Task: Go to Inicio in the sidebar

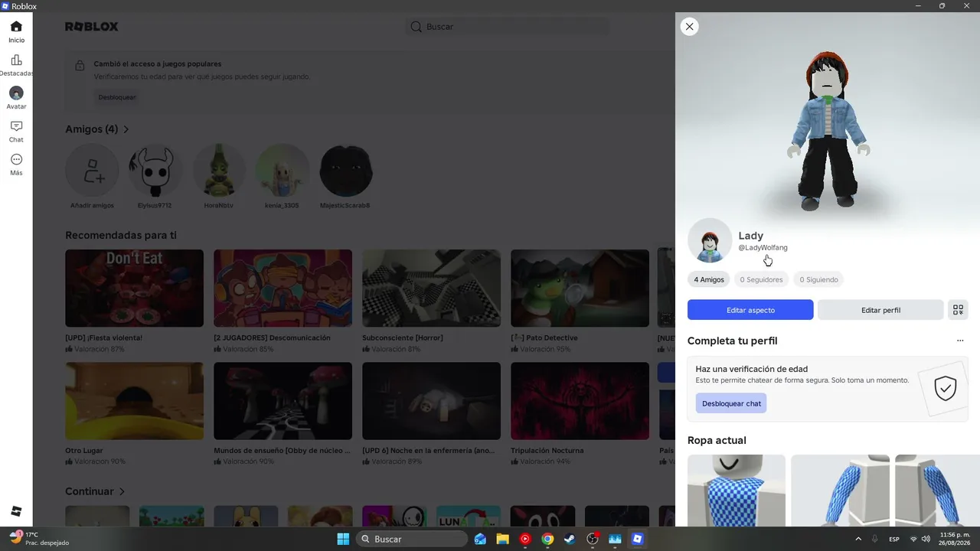Action: [16, 31]
